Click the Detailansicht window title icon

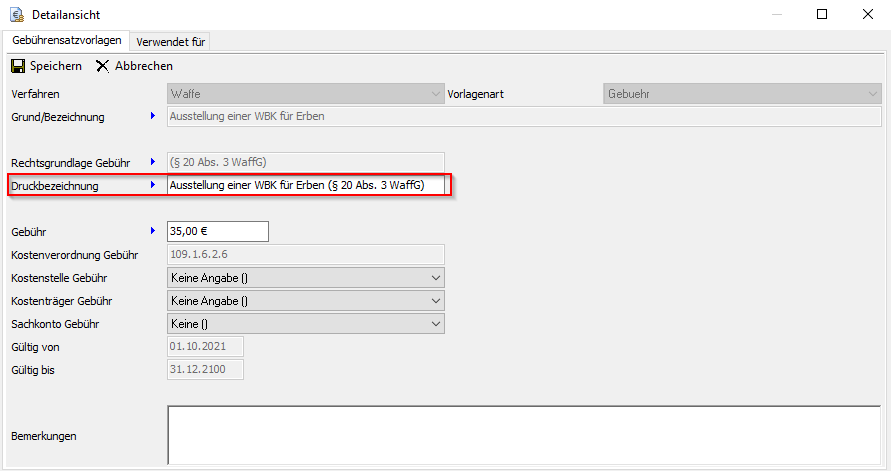[17, 15]
